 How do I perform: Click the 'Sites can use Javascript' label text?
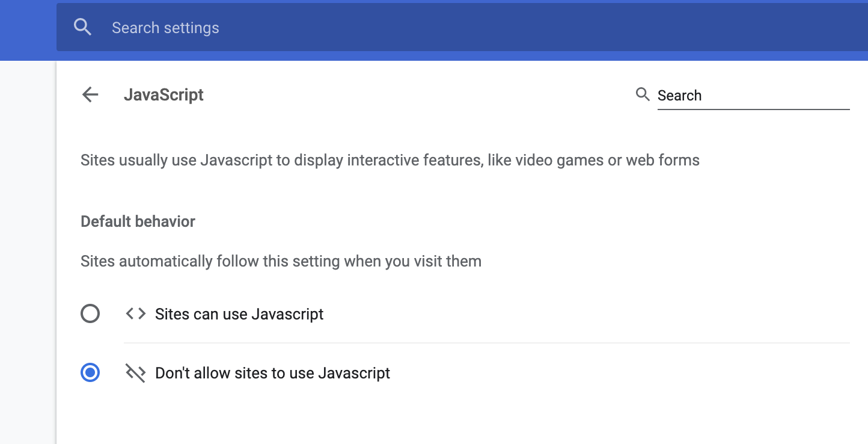pyautogui.click(x=239, y=314)
